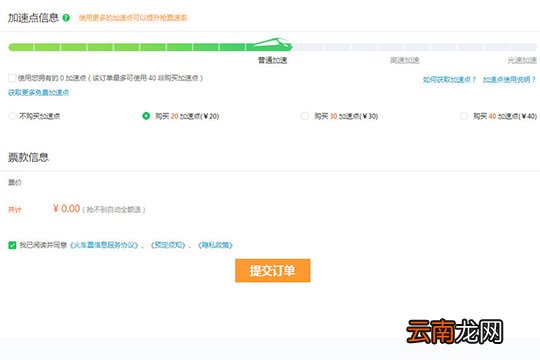The width and height of the screenshot is (540, 360).
Task: Click the 光速加速 level label
Action: (x=522, y=60)
